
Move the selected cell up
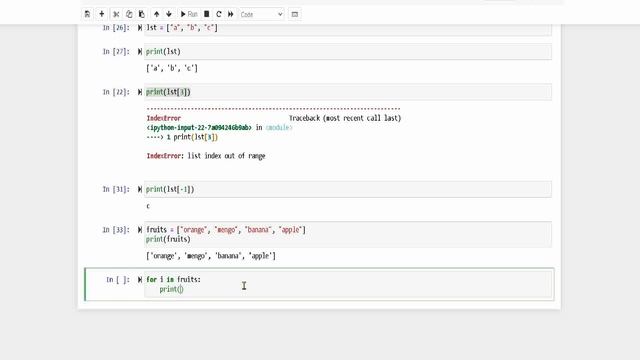156,14
